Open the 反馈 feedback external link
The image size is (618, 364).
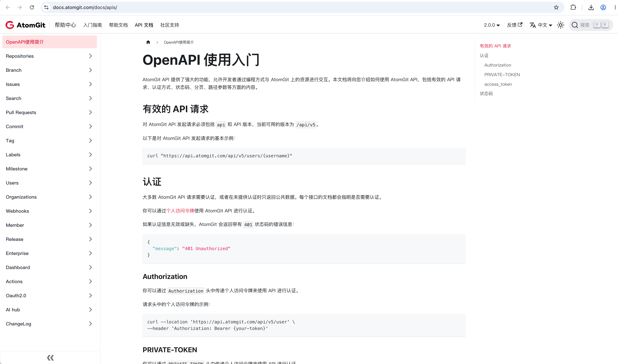(x=514, y=25)
